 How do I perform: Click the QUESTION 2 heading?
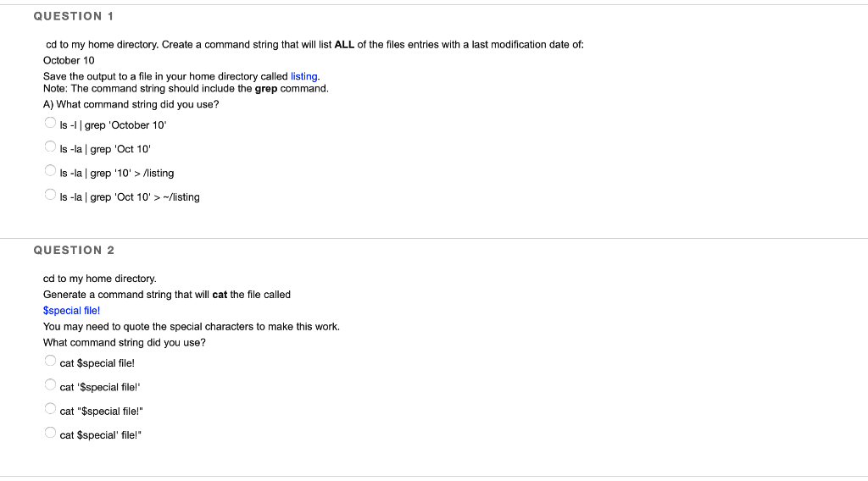(x=75, y=250)
